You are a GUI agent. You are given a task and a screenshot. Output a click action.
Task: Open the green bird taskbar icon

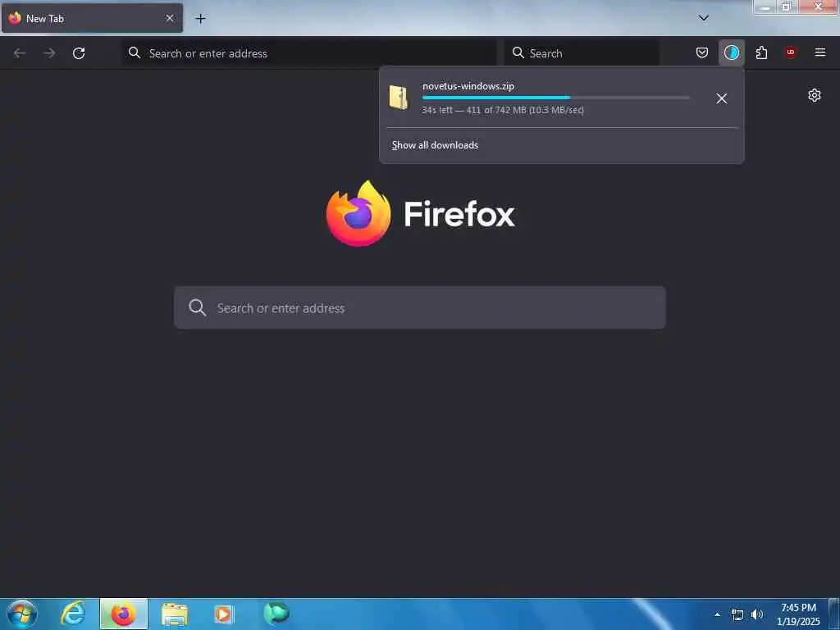click(276, 613)
